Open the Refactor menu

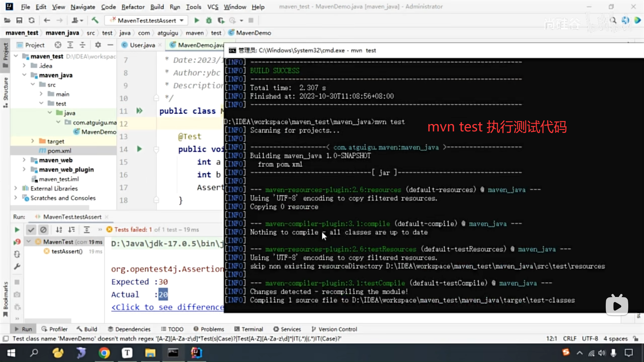pyautogui.click(x=133, y=7)
